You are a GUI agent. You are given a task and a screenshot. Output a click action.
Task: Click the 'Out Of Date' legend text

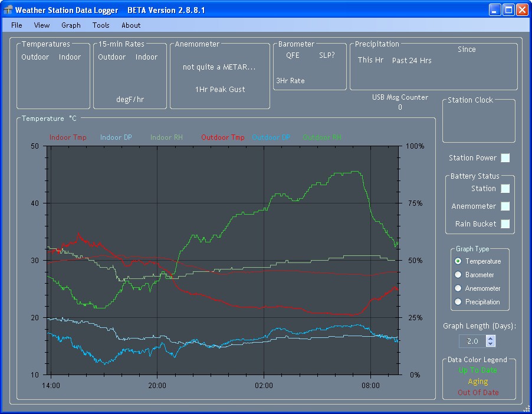pos(478,393)
